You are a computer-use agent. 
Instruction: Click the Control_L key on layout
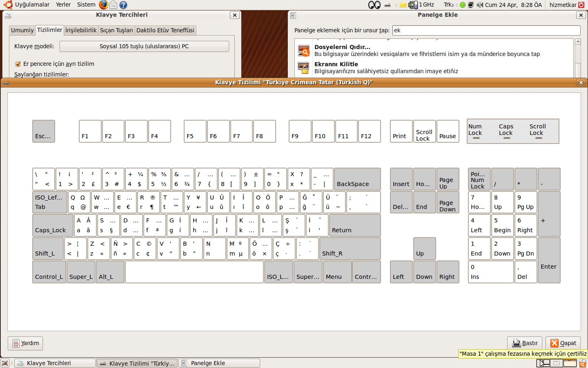click(x=49, y=272)
